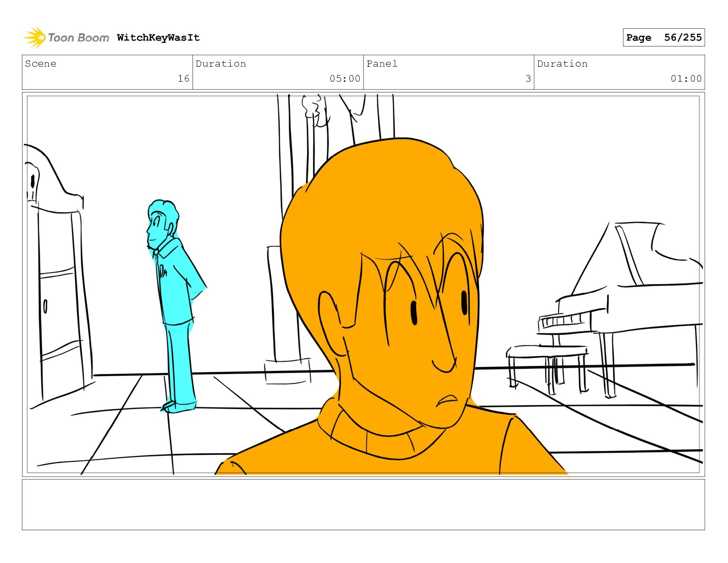
Task: Click the panel duration value 01:00
Action: coord(686,79)
